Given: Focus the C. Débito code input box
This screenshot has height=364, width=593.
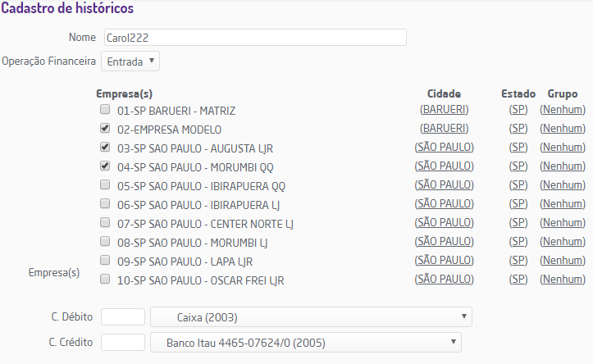Looking at the screenshot, I should 122,317.
